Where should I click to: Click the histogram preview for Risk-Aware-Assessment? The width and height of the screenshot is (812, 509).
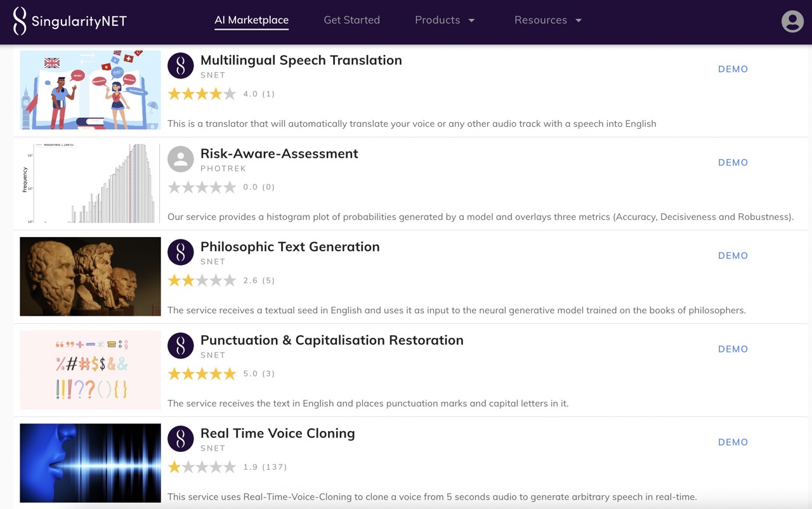[x=89, y=183]
